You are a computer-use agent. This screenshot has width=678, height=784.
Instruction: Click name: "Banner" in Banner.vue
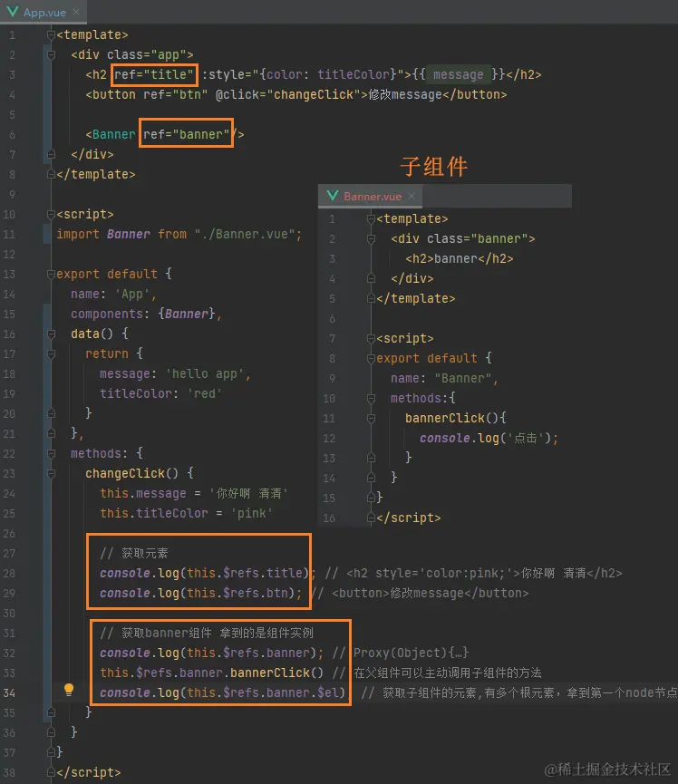tap(441, 378)
